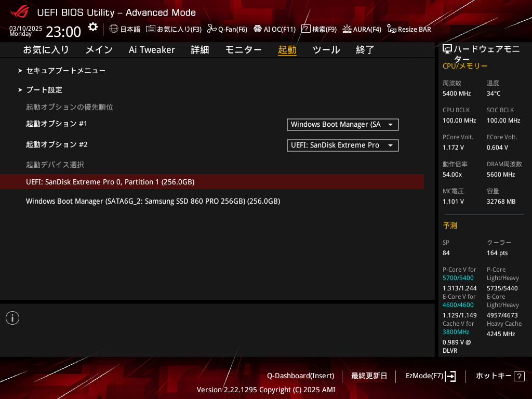This screenshot has height=399, width=532.
Task: Expand セキュアブートメニュー submenu
Action: (65, 71)
